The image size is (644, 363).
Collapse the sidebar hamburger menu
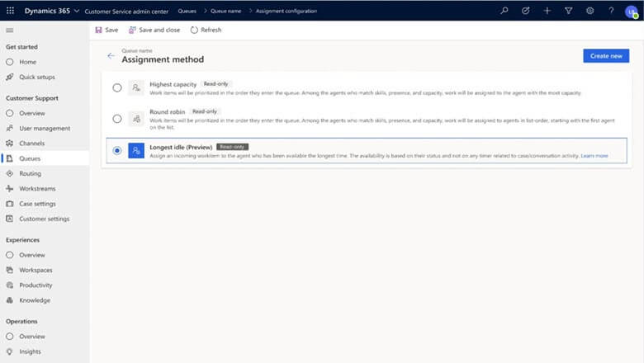coord(10,31)
